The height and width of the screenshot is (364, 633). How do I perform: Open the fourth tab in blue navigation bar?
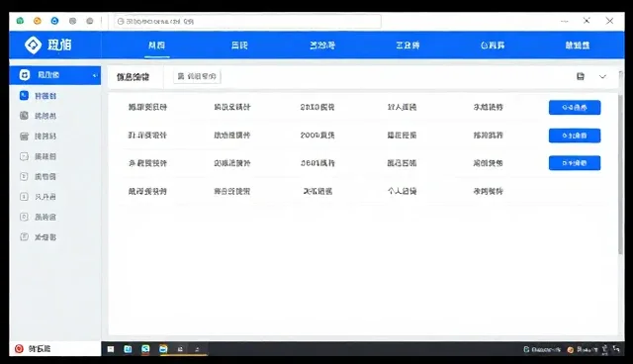pos(407,45)
